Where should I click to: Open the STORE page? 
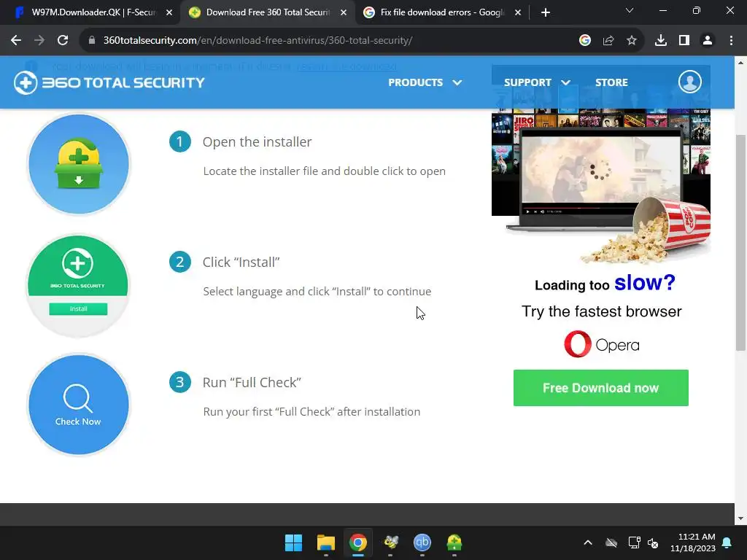tap(611, 82)
